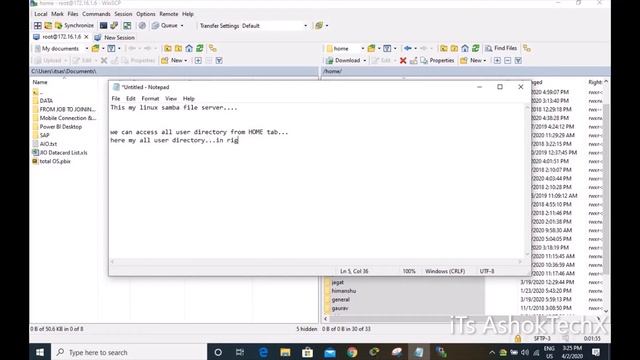The height and width of the screenshot is (360, 640).
Task: Click remote panel Back arrow
Action: click(x=407, y=48)
